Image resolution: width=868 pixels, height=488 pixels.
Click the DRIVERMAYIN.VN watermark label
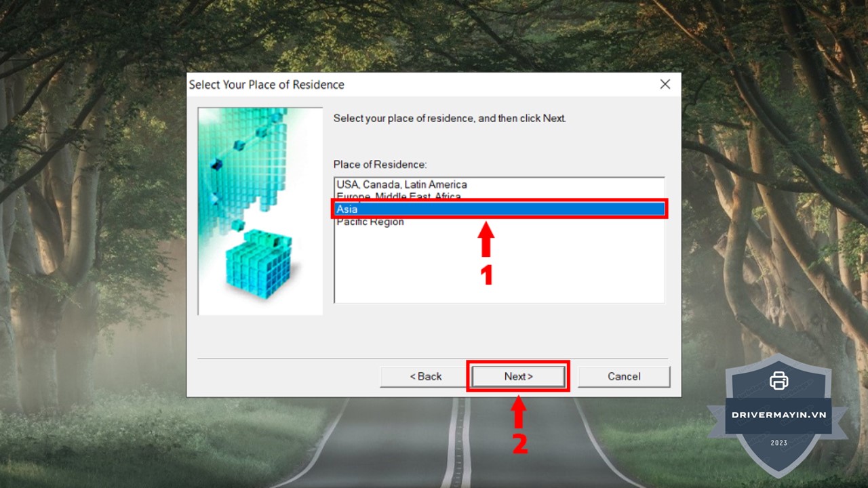(x=779, y=414)
